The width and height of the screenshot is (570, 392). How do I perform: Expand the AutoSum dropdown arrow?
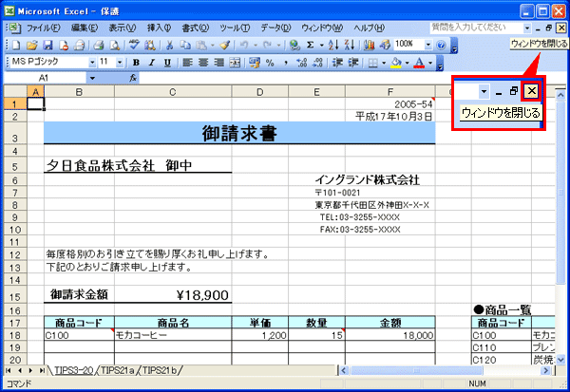point(322,45)
